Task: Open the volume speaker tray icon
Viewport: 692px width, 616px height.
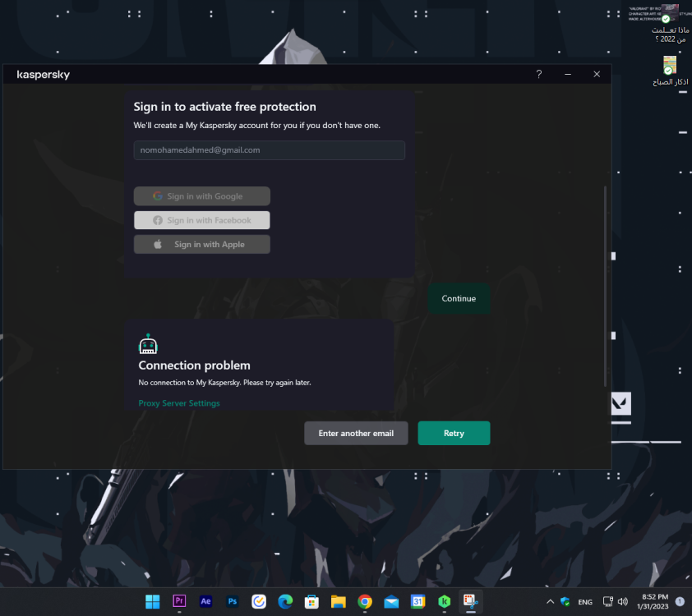Action: coord(623,601)
